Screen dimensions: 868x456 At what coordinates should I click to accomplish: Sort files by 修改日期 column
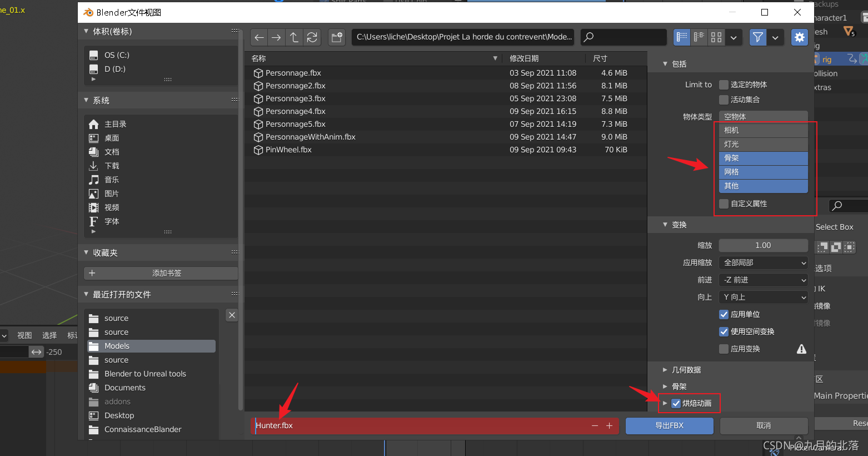(544, 58)
